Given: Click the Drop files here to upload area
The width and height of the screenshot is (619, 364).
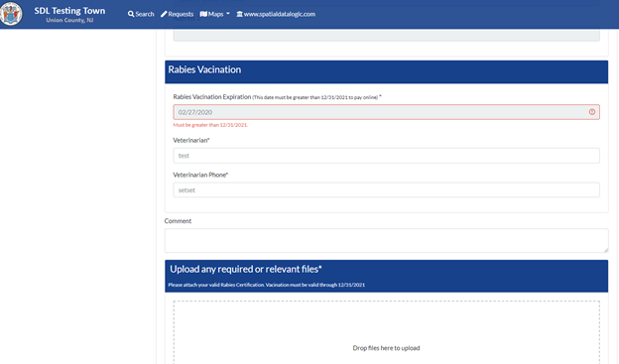Looking at the screenshot, I should pyautogui.click(x=386, y=332).
